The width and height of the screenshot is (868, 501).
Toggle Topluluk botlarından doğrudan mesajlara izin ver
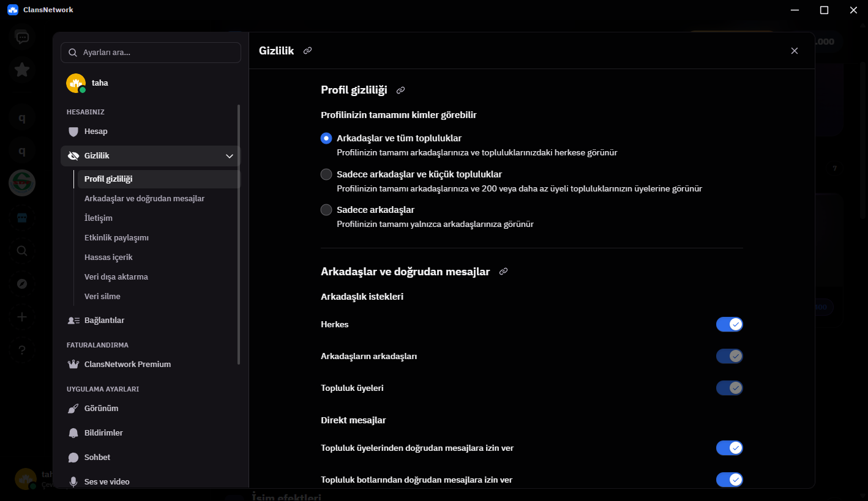730,480
